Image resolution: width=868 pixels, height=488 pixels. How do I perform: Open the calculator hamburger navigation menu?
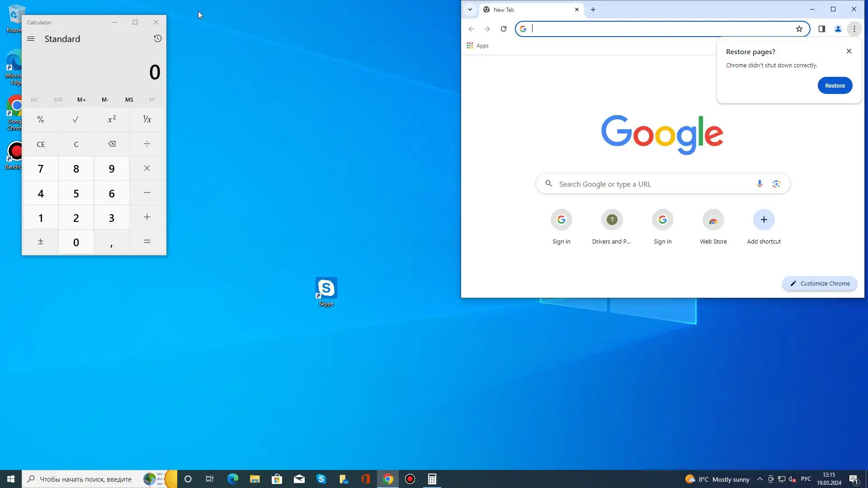pos(31,39)
